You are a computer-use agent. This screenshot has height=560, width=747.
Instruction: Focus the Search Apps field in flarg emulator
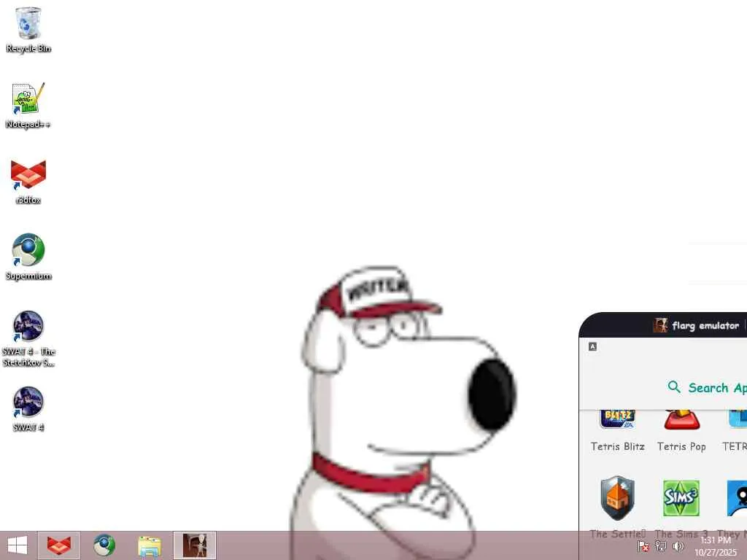pyautogui.click(x=706, y=388)
